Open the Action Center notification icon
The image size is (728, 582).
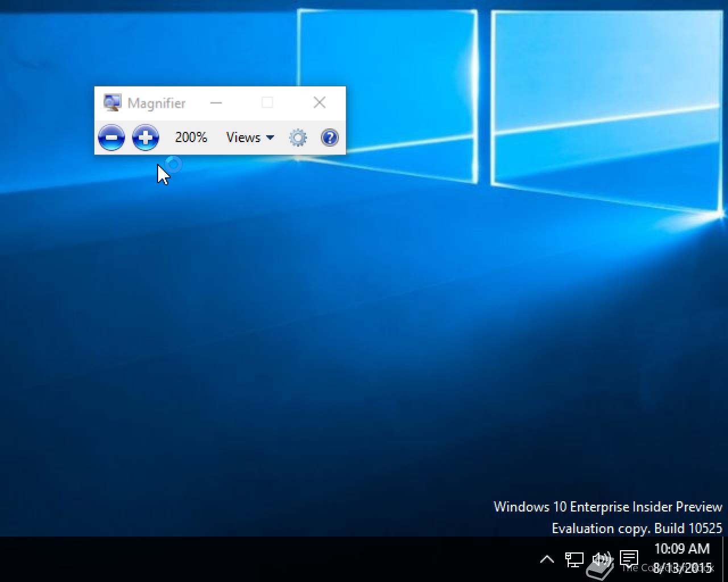628,559
